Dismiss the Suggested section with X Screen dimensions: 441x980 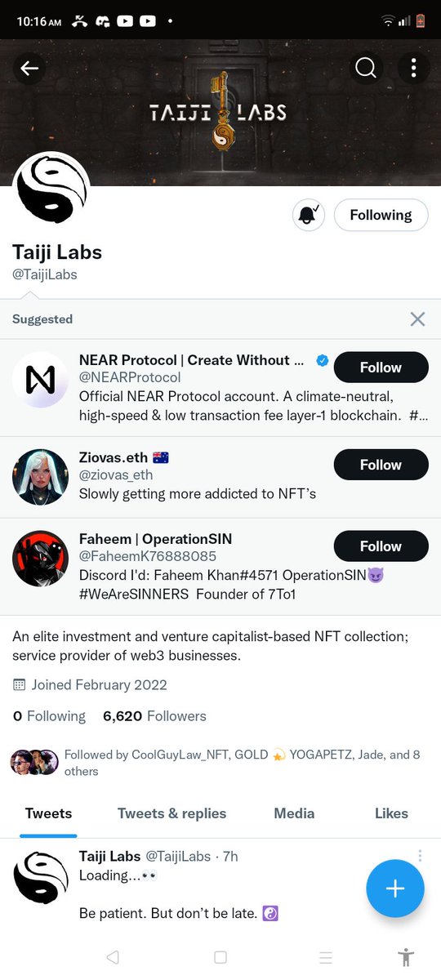(417, 319)
